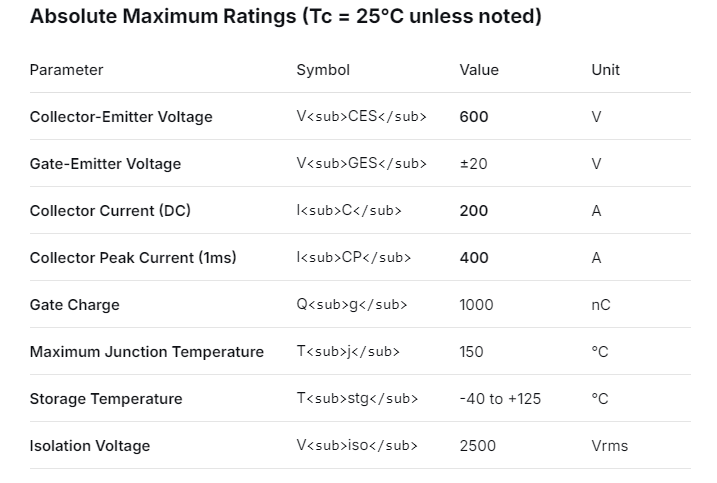The image size is (717, 483).
Task: Select the Isolation Voltage parameter
Action: (x=90, y=446)
